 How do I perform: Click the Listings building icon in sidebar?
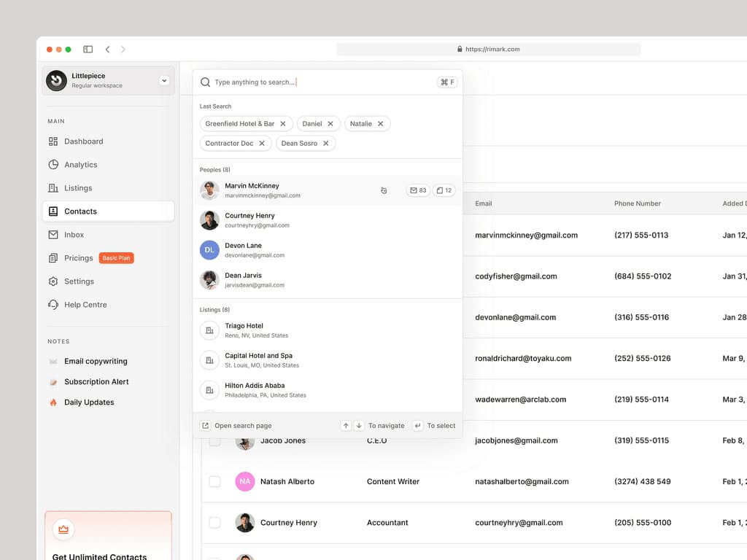coord(53,188)
